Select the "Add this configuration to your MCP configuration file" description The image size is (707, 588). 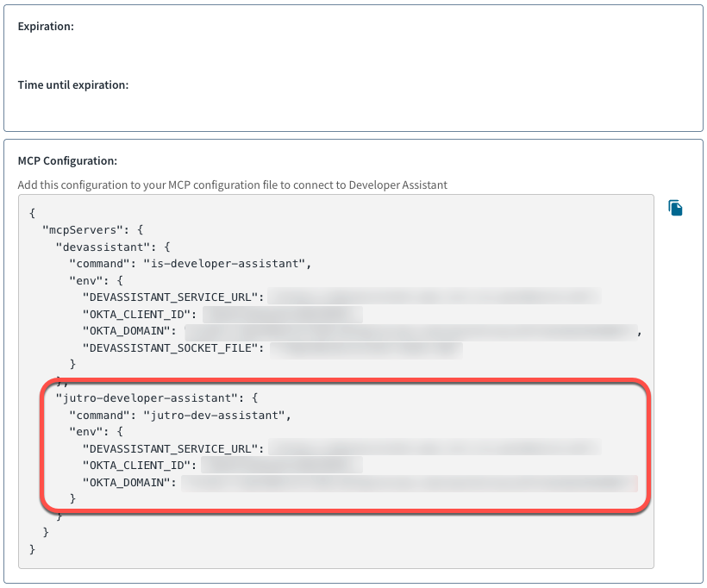coord(232,185)
